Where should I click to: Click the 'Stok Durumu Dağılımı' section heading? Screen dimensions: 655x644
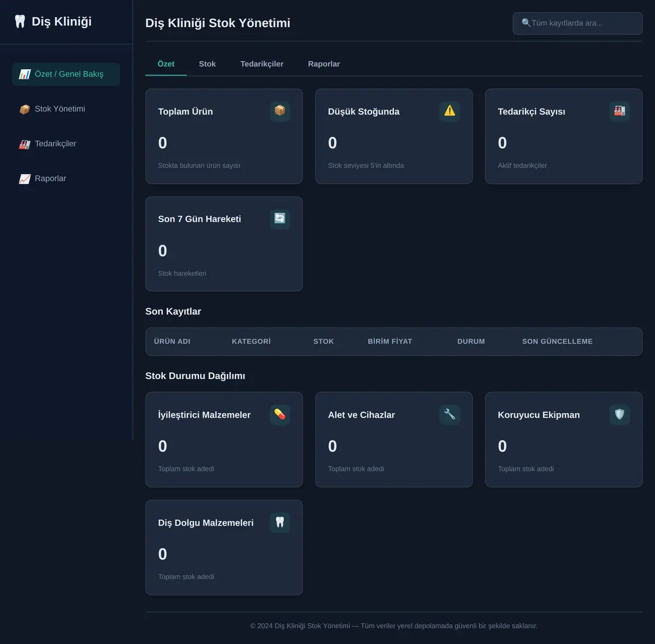pos(195,376)
